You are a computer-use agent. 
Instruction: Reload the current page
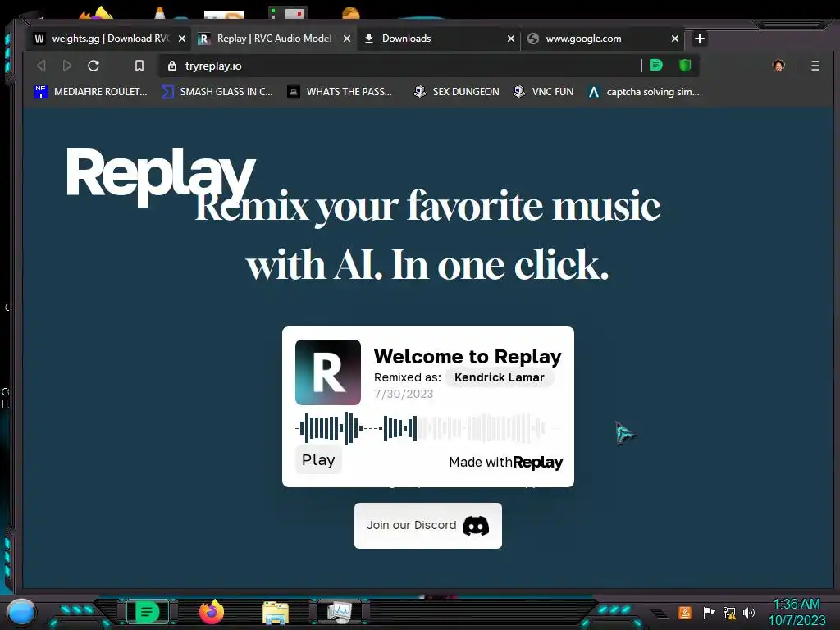click(x=94, y=66)
